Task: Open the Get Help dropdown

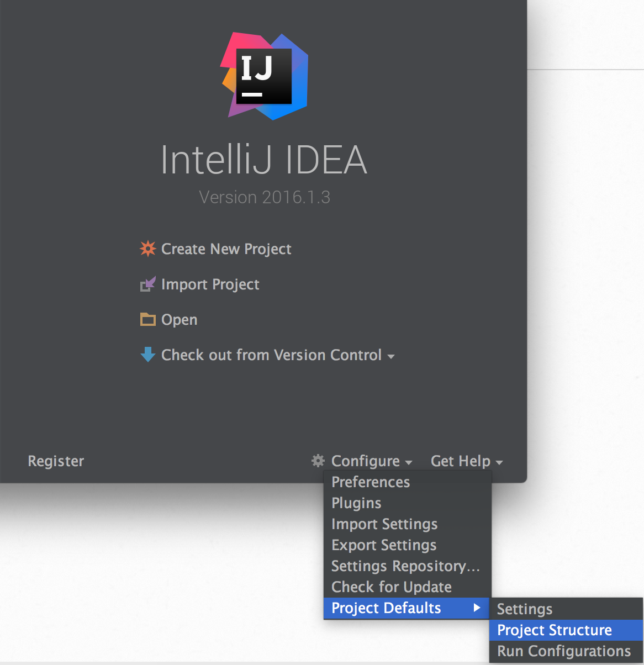Action: pos(467,461)
